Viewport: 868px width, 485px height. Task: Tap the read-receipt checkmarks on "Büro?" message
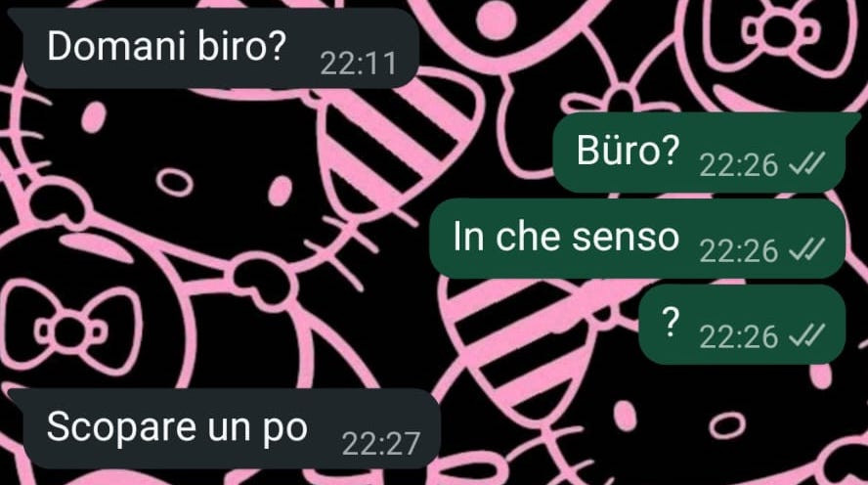tap(807, 164)
